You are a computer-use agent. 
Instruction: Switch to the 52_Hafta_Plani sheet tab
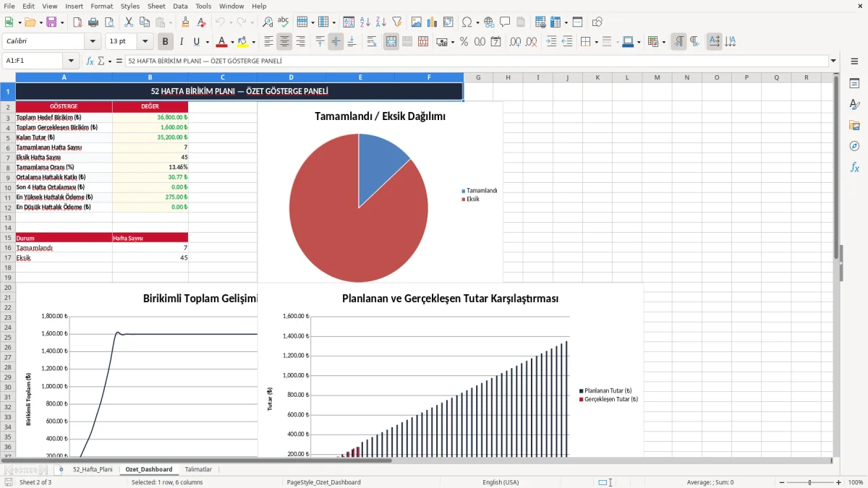click(x=93, y=469)
